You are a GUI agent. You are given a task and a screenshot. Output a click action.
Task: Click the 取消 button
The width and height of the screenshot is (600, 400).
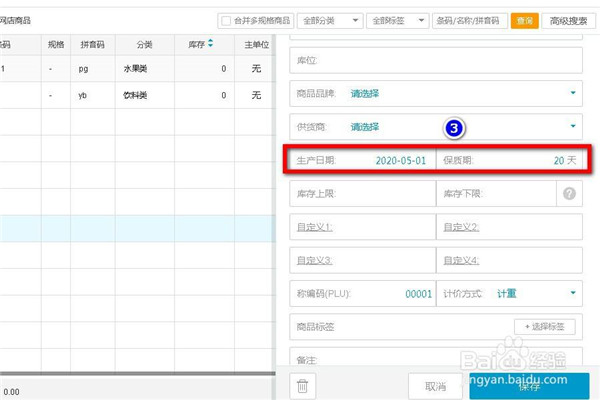(x=435, y=386)
